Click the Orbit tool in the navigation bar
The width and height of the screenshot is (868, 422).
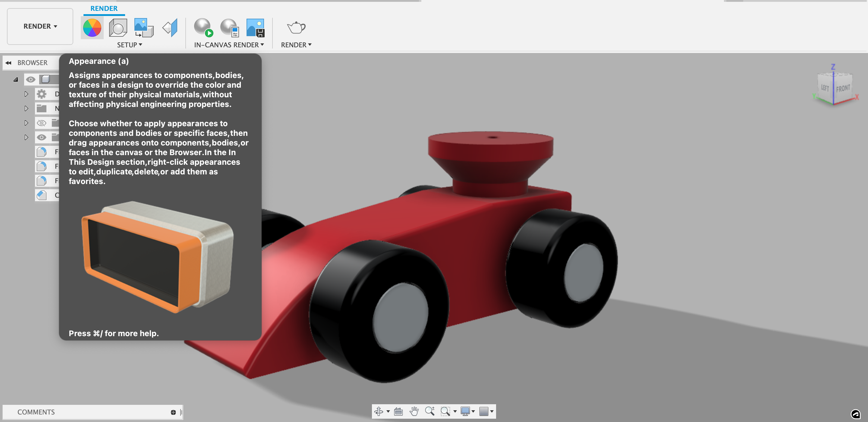(379, 411)
